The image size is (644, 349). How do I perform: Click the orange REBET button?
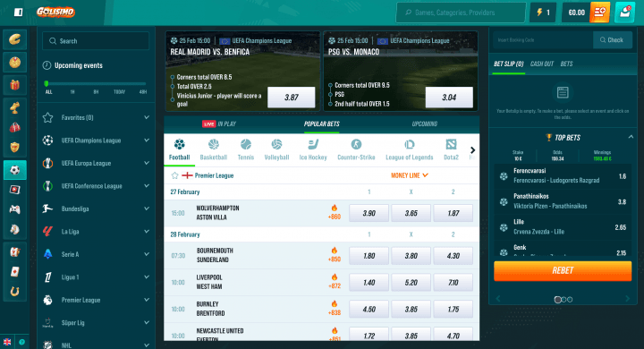tap(563, 270)
